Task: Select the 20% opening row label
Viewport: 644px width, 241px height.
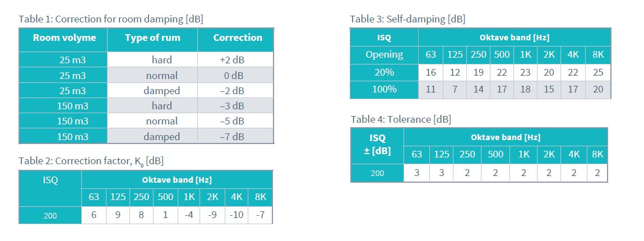Action: point(384,72)
